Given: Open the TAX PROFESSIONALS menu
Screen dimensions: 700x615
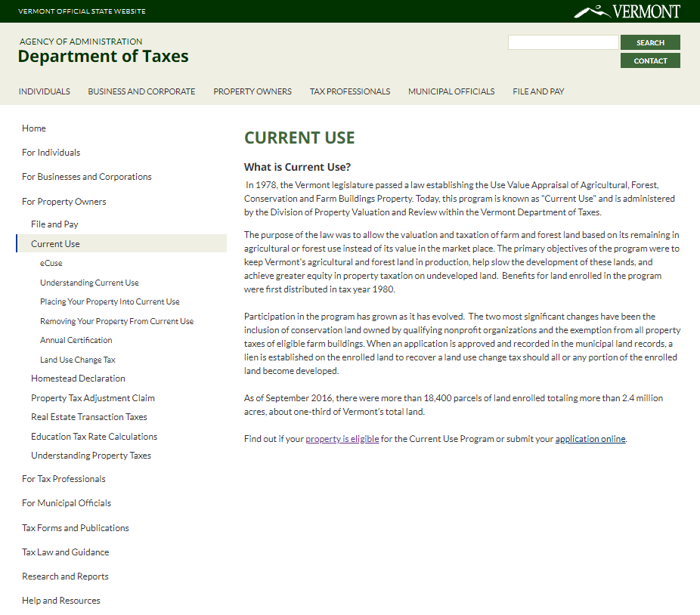Looking at the screenshot, I should pyautogui.click(x=350, y=91).
